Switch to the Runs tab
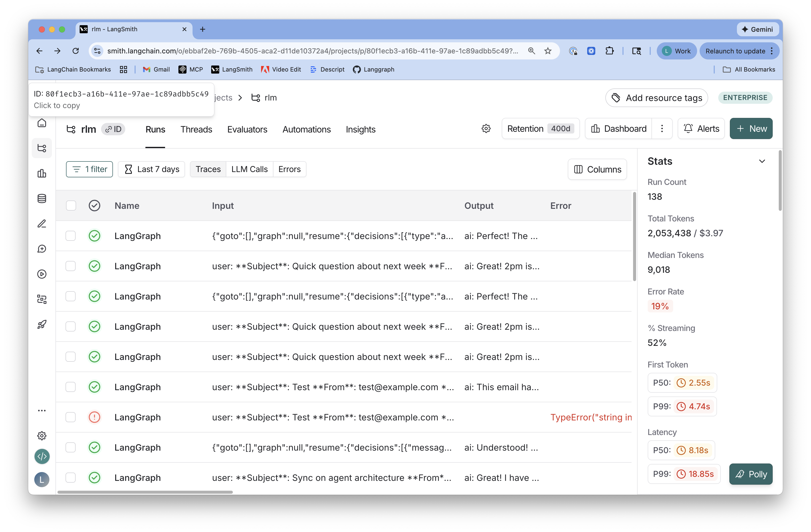Screen dimensions: 811x532 [x=155, y=129]
